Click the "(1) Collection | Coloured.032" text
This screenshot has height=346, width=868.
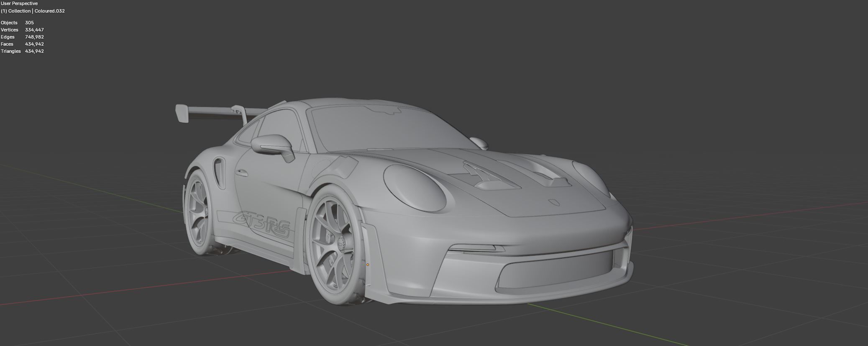33,11
